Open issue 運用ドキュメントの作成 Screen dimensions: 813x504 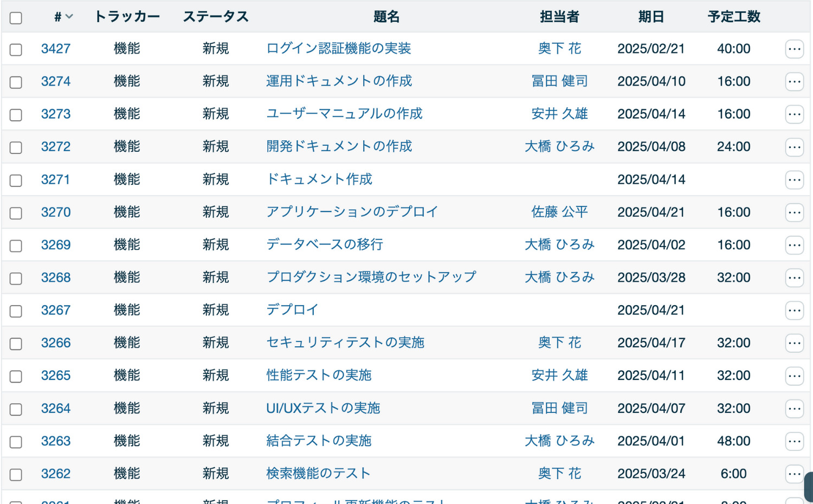[x=339, y=81]
